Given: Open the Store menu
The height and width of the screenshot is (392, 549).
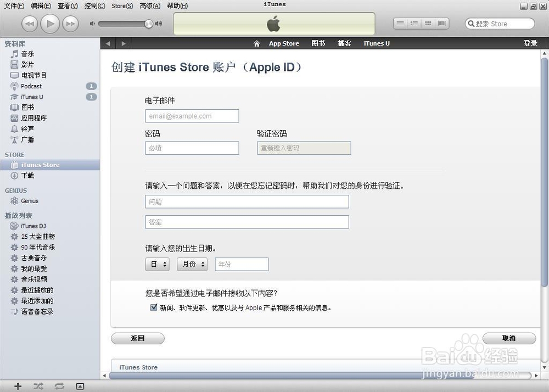Looking at the screenshot, I should [121, 6].
